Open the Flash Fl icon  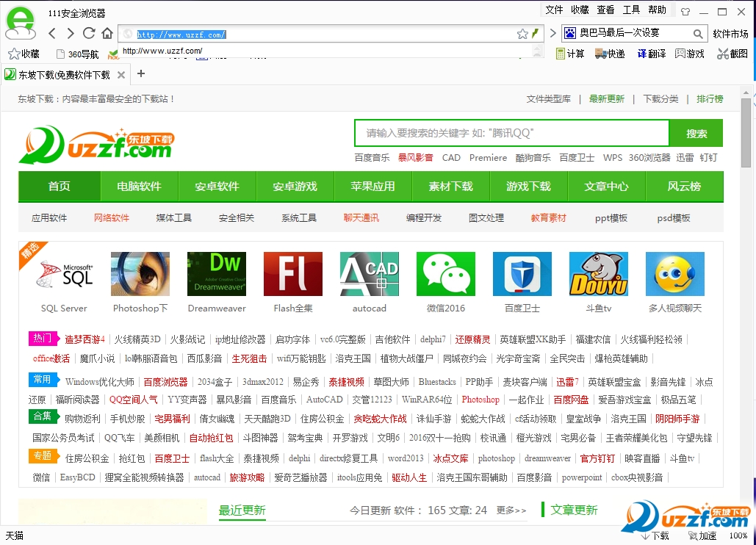point(293,274)
